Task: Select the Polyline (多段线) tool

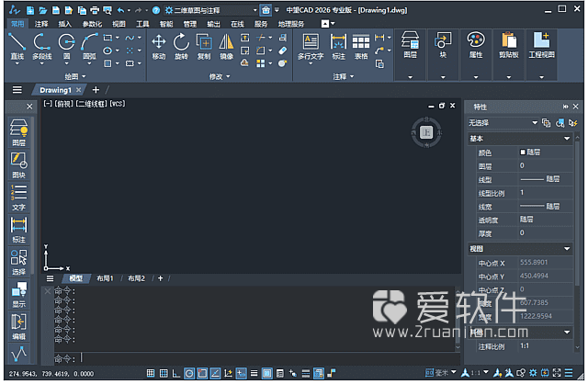Action: [x=41, y=46]
